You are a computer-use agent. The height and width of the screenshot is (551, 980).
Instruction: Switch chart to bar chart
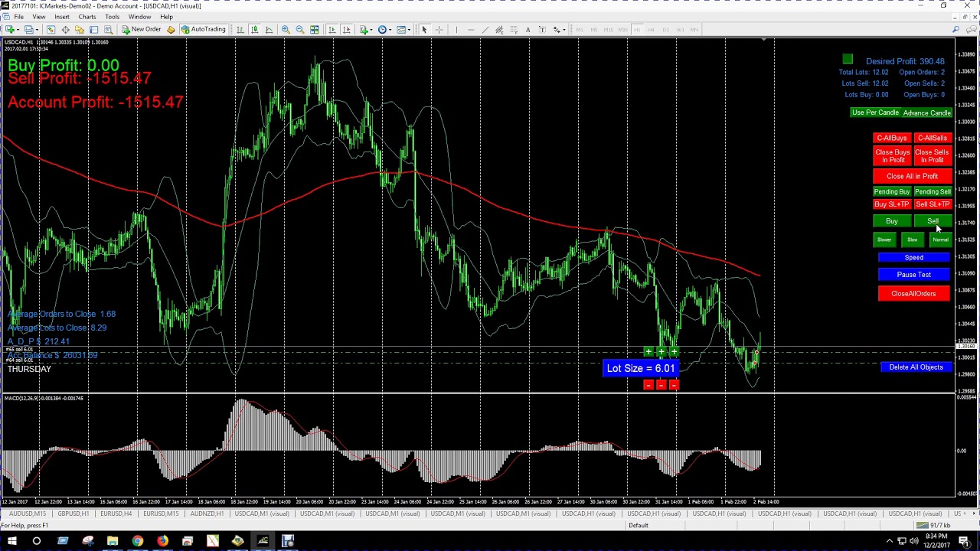point(240,29)
